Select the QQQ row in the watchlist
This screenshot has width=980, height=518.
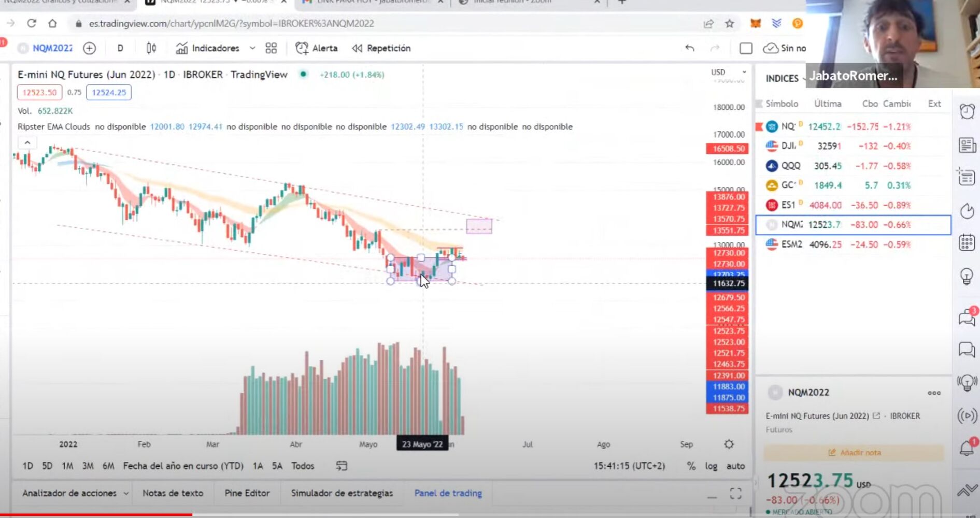point(853,166)
